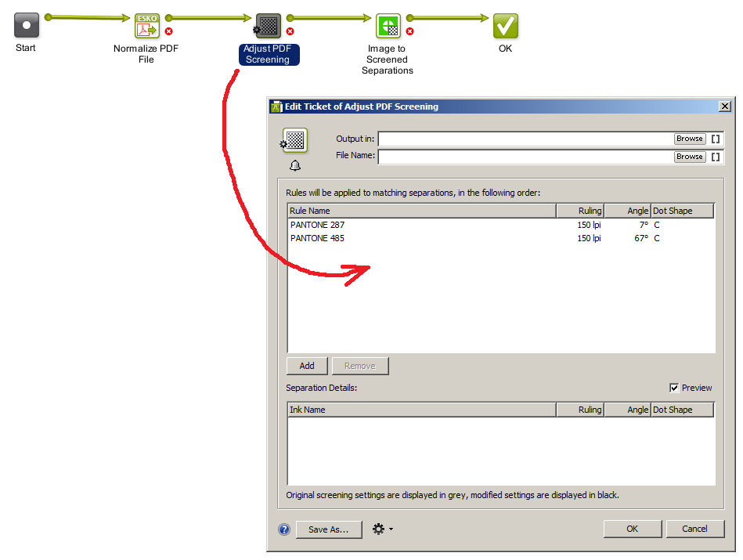The width and height of the screenshot is (743, 560).
Task: Select the PANTONE 287 rule row
Action: (x=501, y=225)
